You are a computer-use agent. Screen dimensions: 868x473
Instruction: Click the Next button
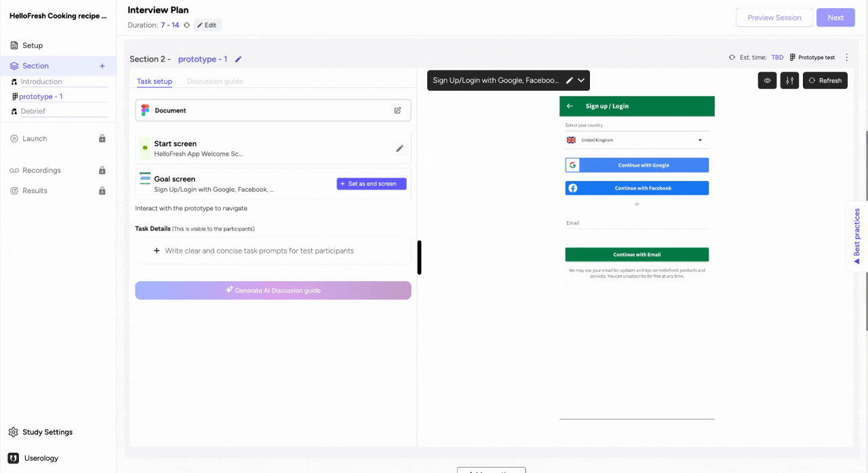tap(835, 17)
